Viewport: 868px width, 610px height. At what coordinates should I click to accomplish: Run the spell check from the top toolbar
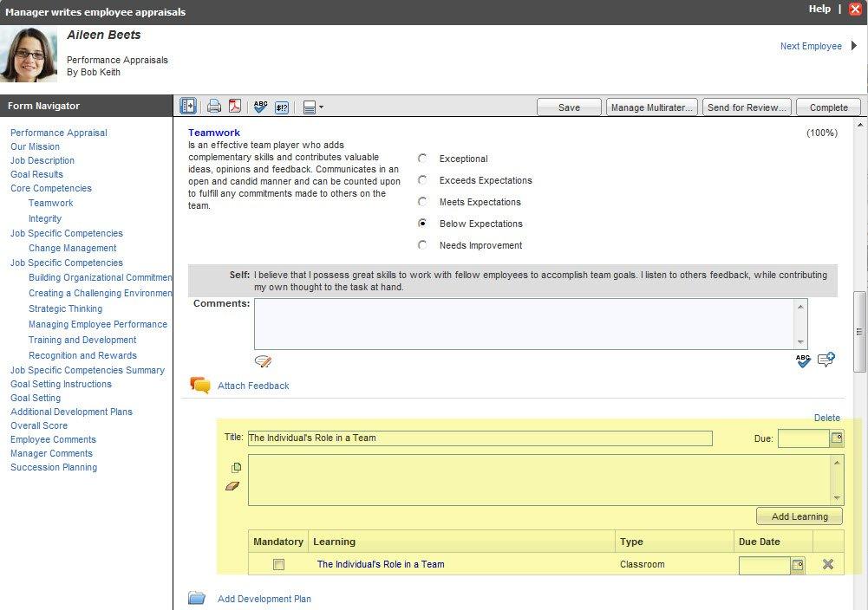pos(260,107)
